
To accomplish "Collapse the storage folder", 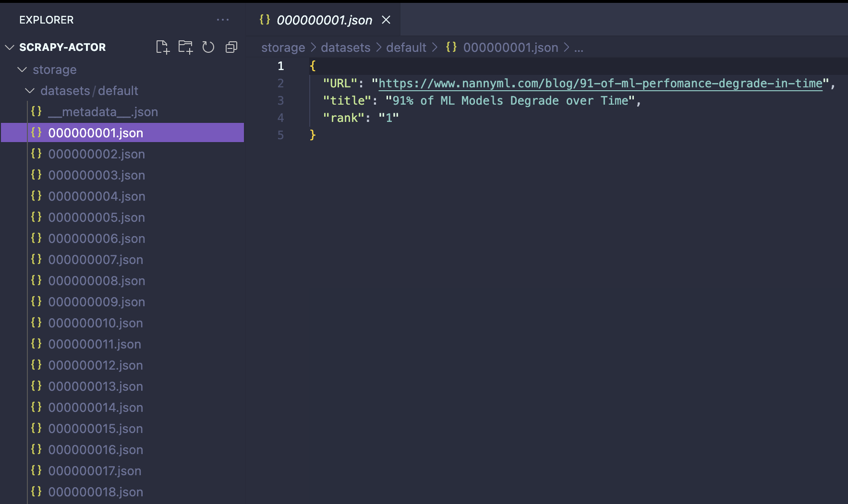I will (22, 70).
